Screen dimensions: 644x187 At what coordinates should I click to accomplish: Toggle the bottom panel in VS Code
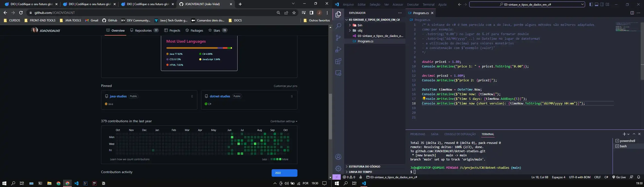(597, 4)
